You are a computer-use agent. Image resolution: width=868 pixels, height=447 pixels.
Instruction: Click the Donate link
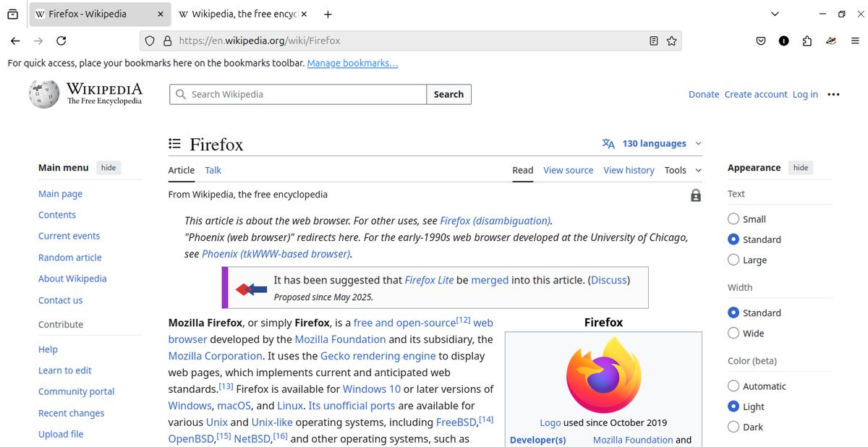coord(704,94)
